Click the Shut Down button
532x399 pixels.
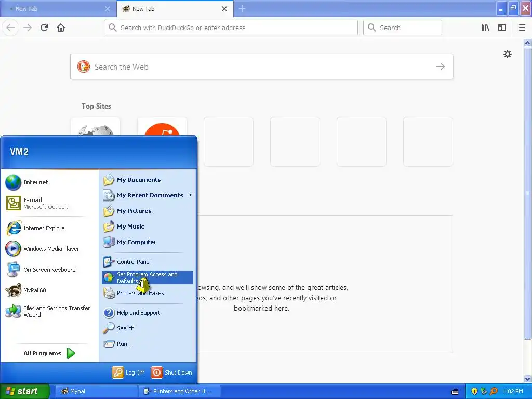point(171,372)
